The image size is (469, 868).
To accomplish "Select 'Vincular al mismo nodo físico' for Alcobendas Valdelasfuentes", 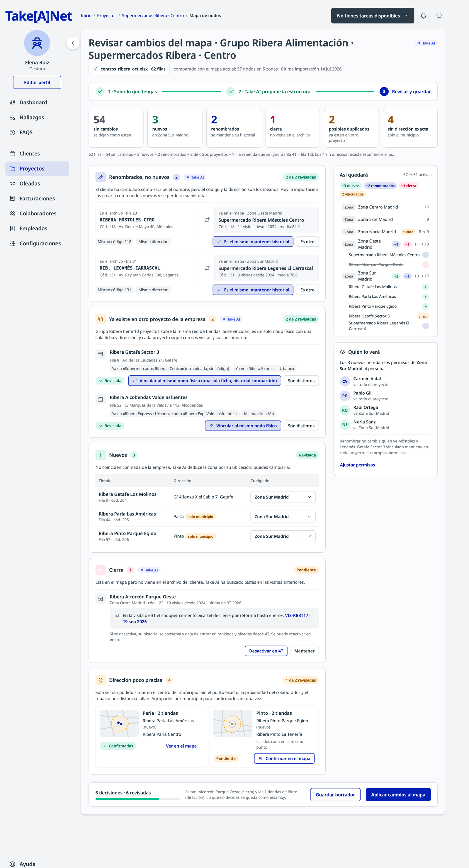I will [x=243, y=426].
